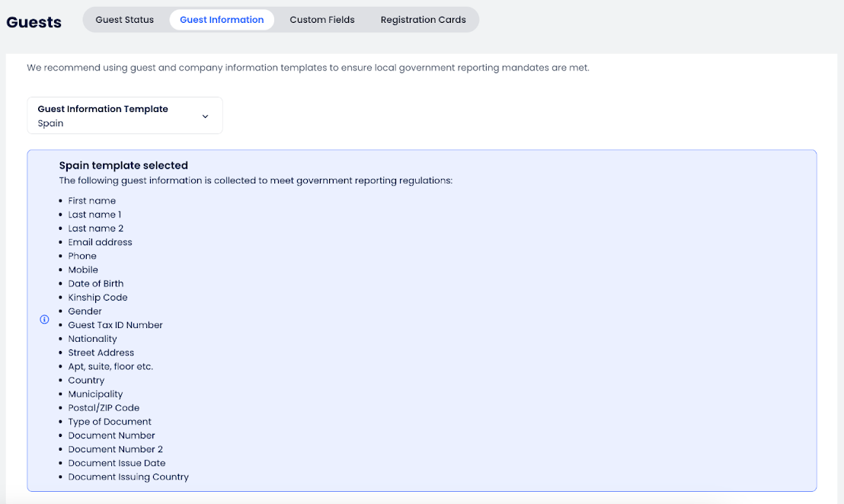Click the chevron arrow in the template selector
Image resolution: width=844 pixels, height=504 pixels.
[x=205, y=116]
